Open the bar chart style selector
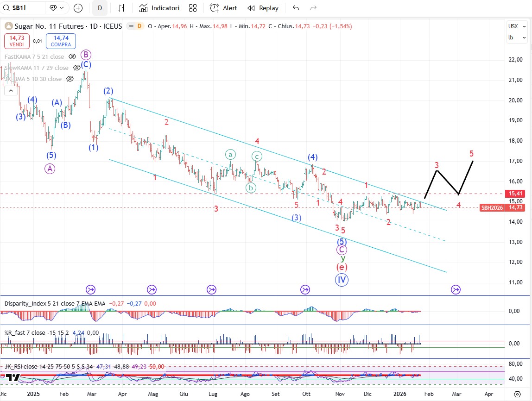The image size is (532, 401). pos(122,8)
